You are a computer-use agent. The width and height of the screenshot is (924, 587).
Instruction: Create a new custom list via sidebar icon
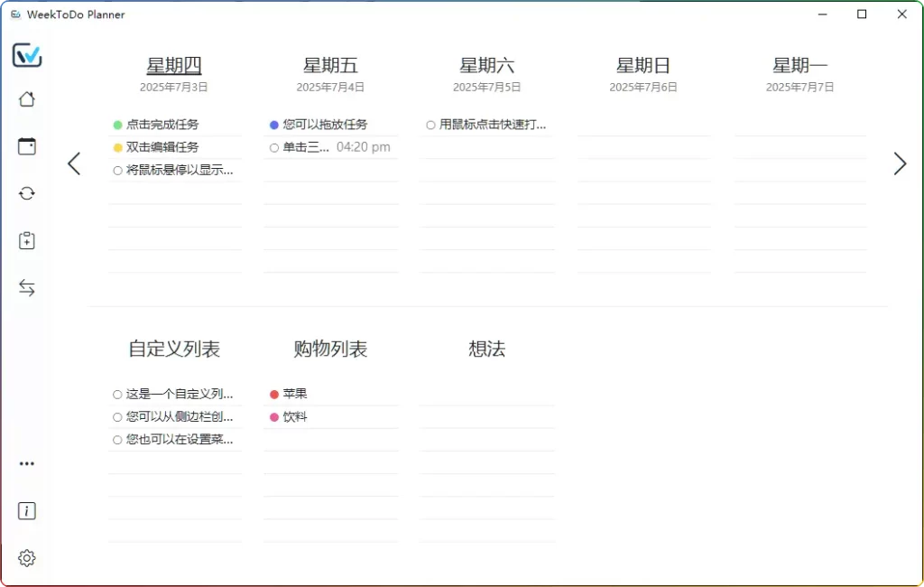[27, 240]
